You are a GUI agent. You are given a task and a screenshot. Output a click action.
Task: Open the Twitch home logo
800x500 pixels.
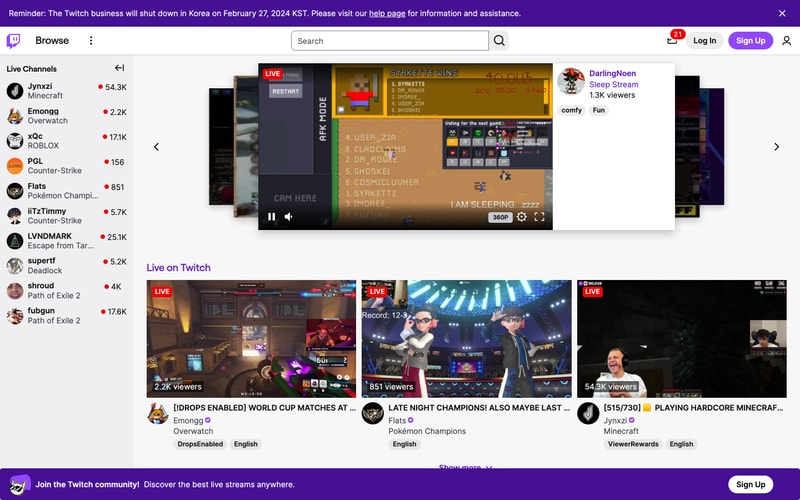point(13,40)
